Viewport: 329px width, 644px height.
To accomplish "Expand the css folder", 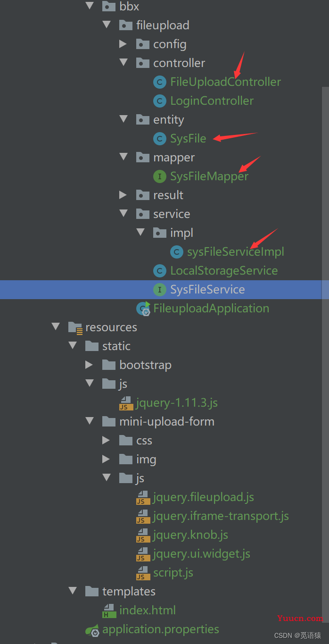I will (x=106, y=440).
